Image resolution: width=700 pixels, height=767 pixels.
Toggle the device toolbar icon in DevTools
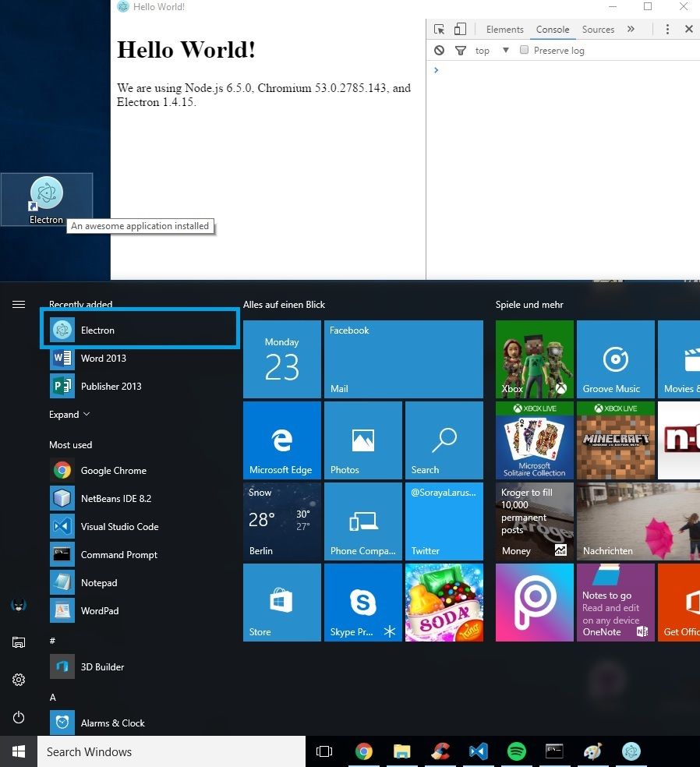tap(460, 30)
